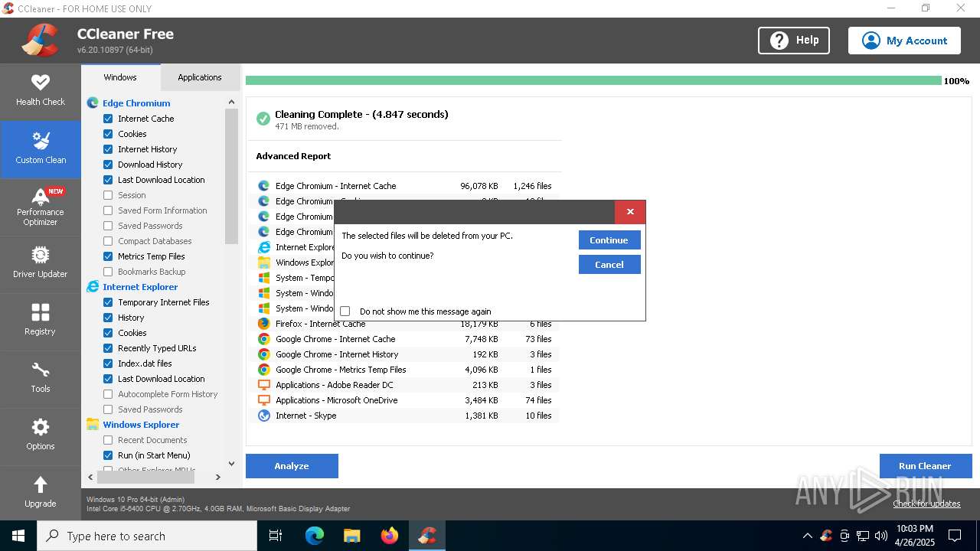Select the Google Chrome - Internet History row
The image size is (980, 551).
click(404, 354)
